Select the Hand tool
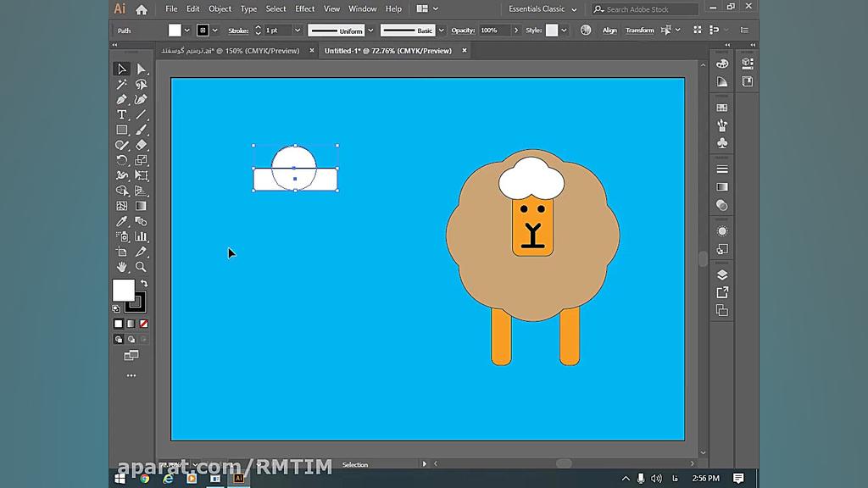868x488 pixels. point(122,267)
